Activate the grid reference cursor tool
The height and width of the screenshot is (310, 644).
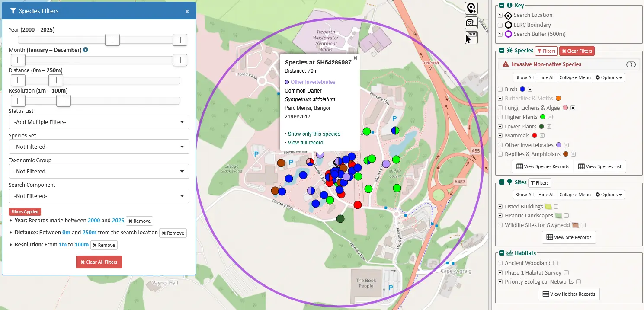click(x=471, y=38)
